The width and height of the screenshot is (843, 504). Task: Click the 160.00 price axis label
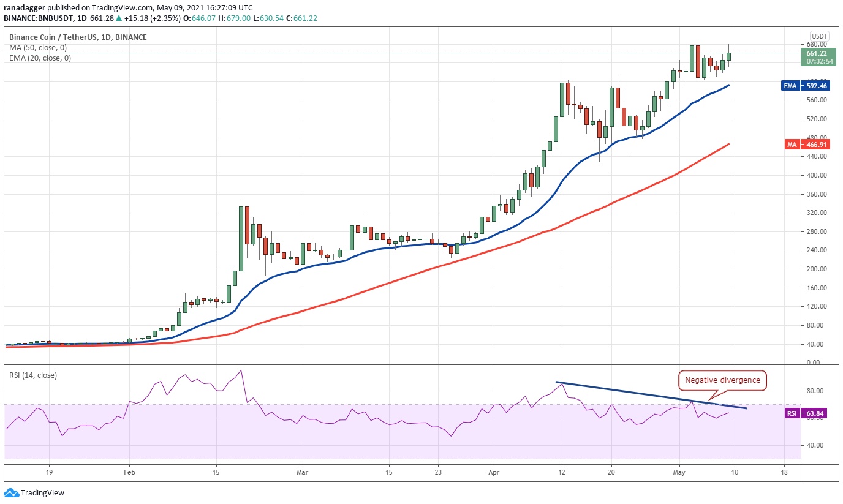pyautogui.click(x=817, y=288)
